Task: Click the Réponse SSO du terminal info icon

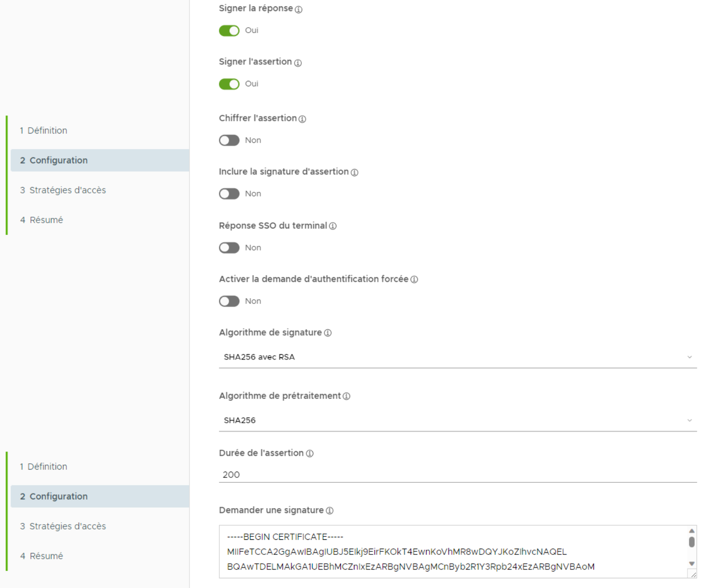Action: click(x=333, y=226)
